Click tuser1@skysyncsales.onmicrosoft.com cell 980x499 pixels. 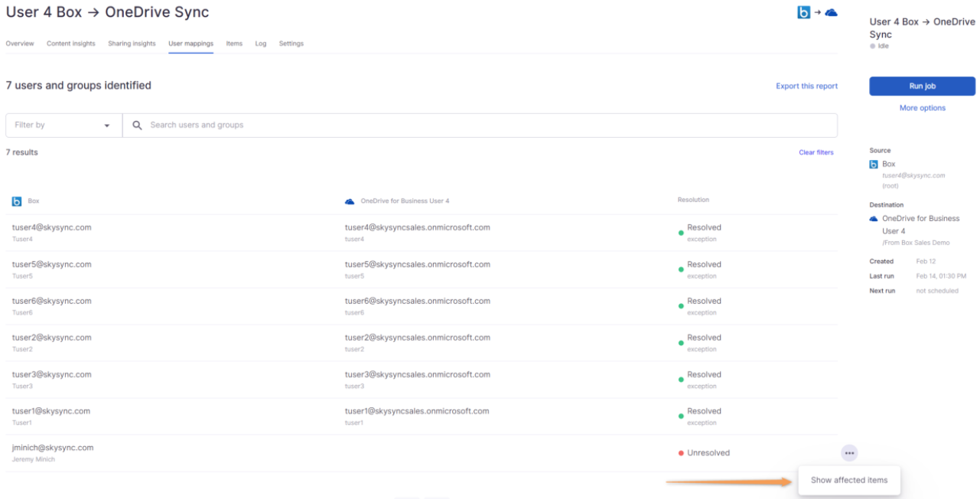click(417, 411)
